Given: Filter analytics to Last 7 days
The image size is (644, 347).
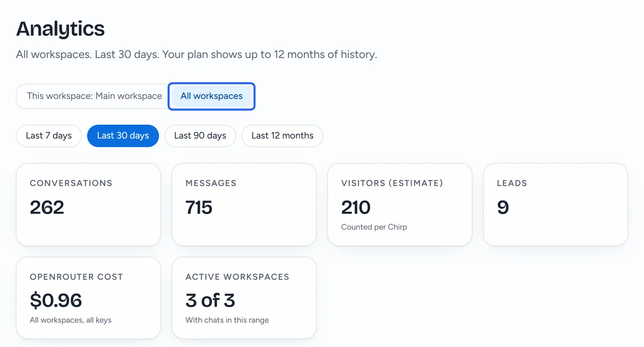Looking at the screenshot, I should coord(49,136).
